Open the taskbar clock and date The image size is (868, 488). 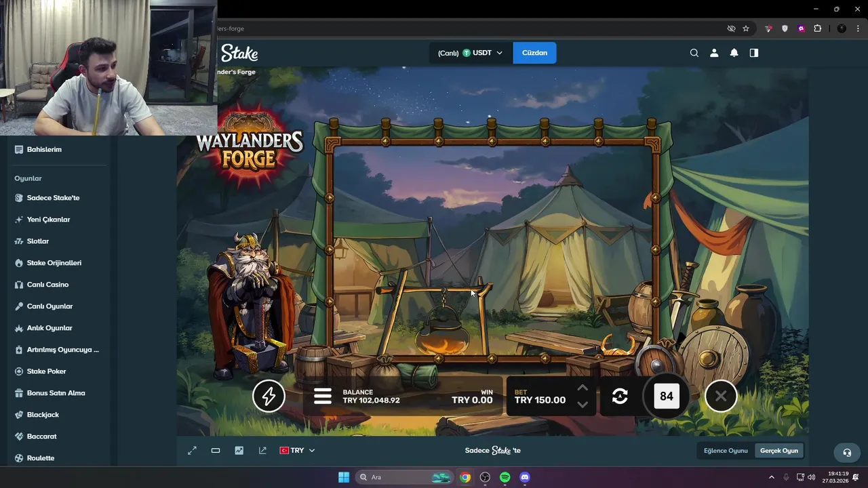pos(835,477)
